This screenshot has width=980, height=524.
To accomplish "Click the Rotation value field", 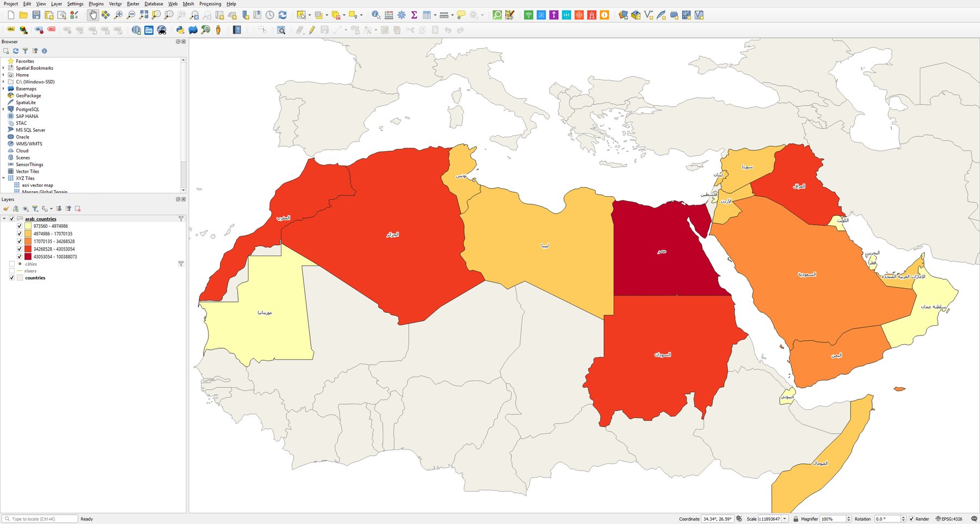I will pos(887,519).
